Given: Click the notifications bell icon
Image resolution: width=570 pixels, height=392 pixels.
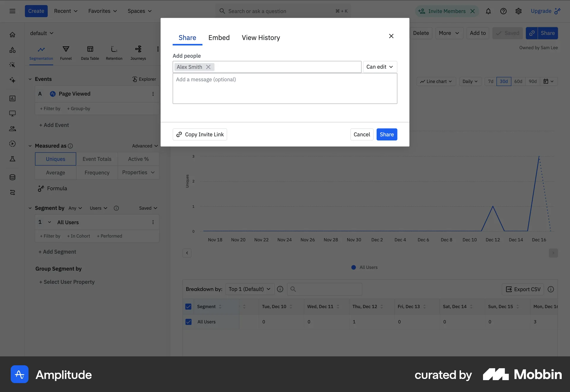Looking at the screenshot, I should click(488, 11).
